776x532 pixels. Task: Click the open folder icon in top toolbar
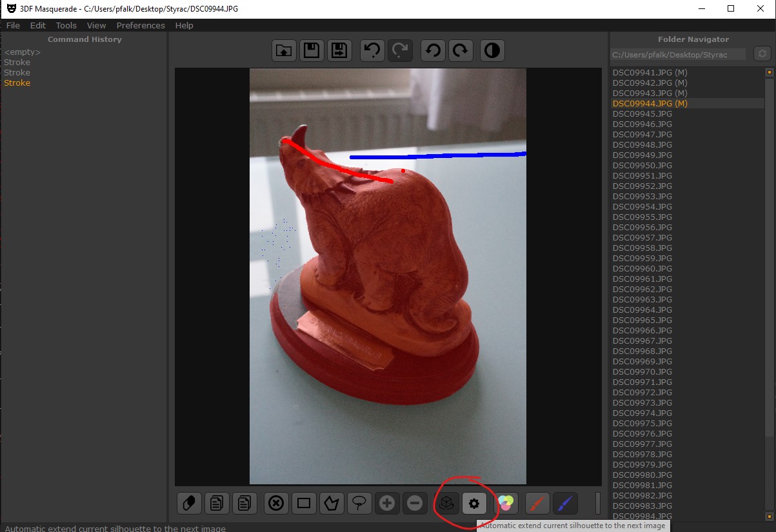tap(284, 51)
